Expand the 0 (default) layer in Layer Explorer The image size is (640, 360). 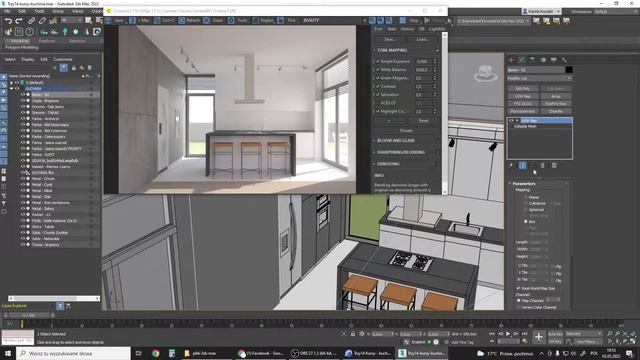tap(11, 82)
